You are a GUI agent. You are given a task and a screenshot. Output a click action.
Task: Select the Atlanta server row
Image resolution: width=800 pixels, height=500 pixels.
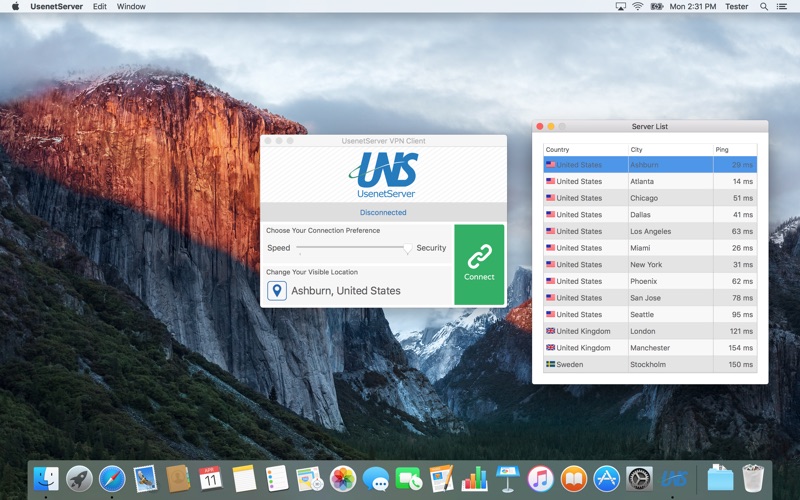point(650,181)
